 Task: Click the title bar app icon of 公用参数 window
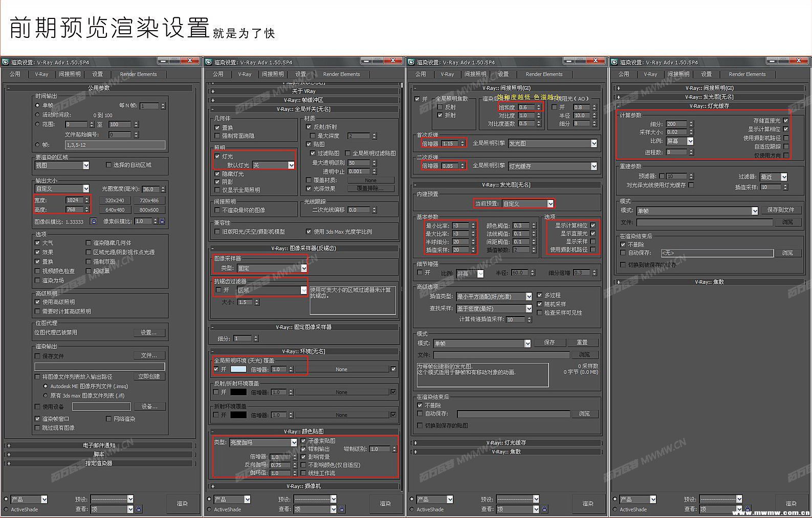click(5, 62)
